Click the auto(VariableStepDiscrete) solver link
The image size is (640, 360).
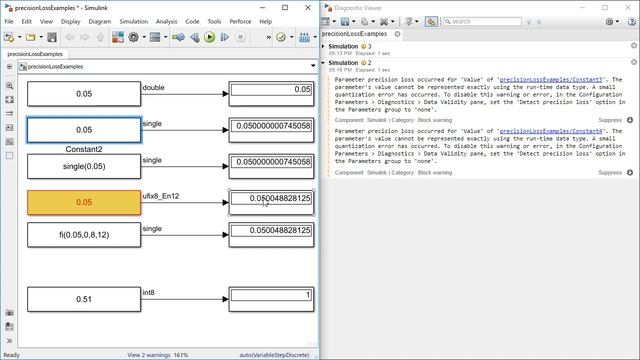[274, 355]
